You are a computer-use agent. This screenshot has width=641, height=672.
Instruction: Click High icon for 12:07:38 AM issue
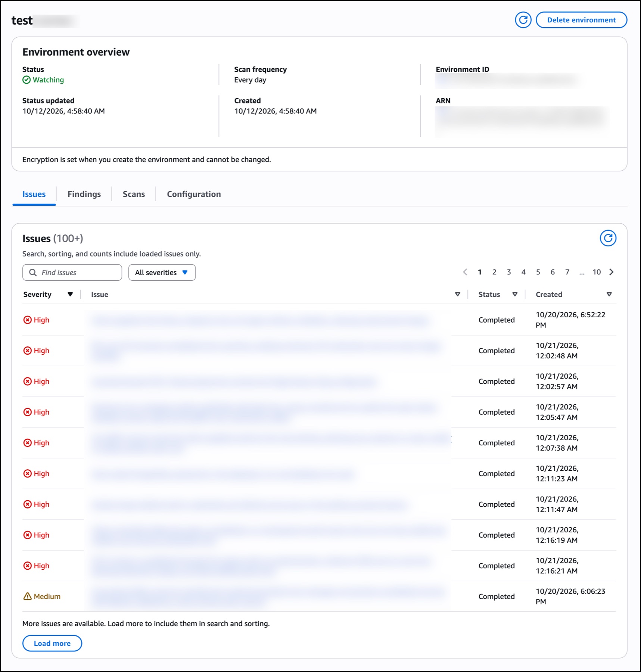tap(28, 443)
